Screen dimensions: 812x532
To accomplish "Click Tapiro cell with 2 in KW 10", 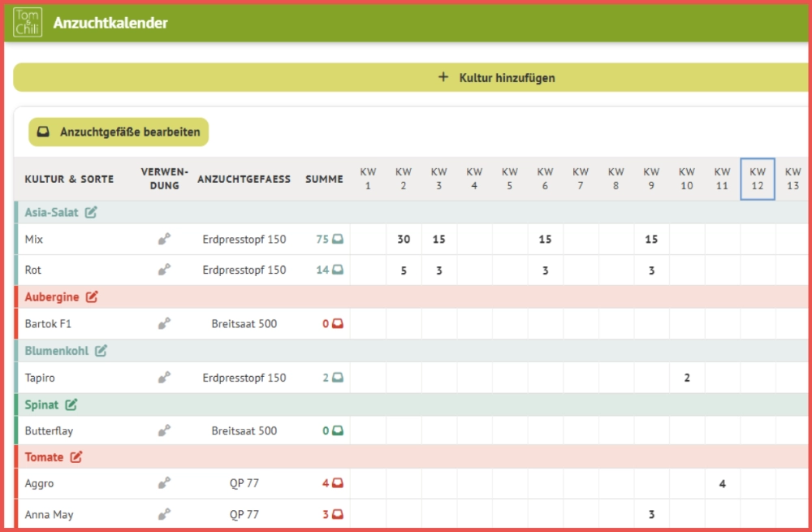I will (687, 378).
